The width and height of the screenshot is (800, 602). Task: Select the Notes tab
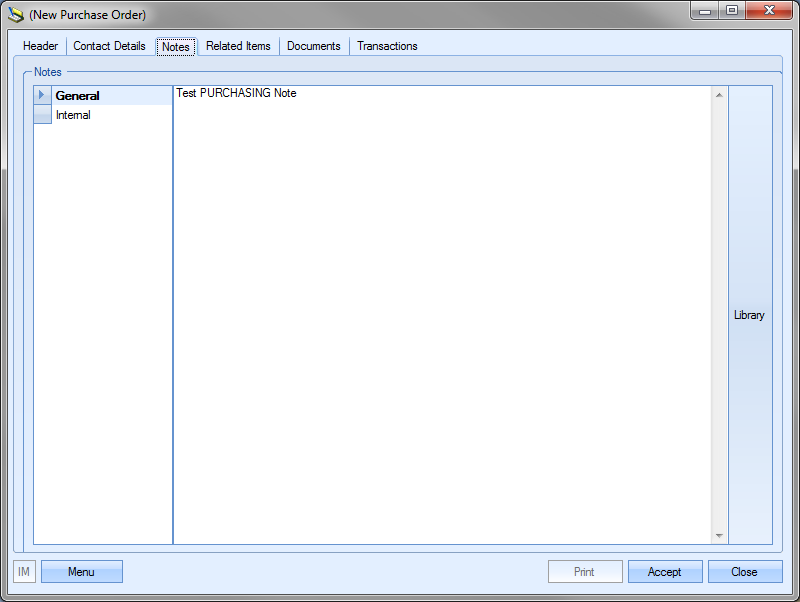(176, 46)
